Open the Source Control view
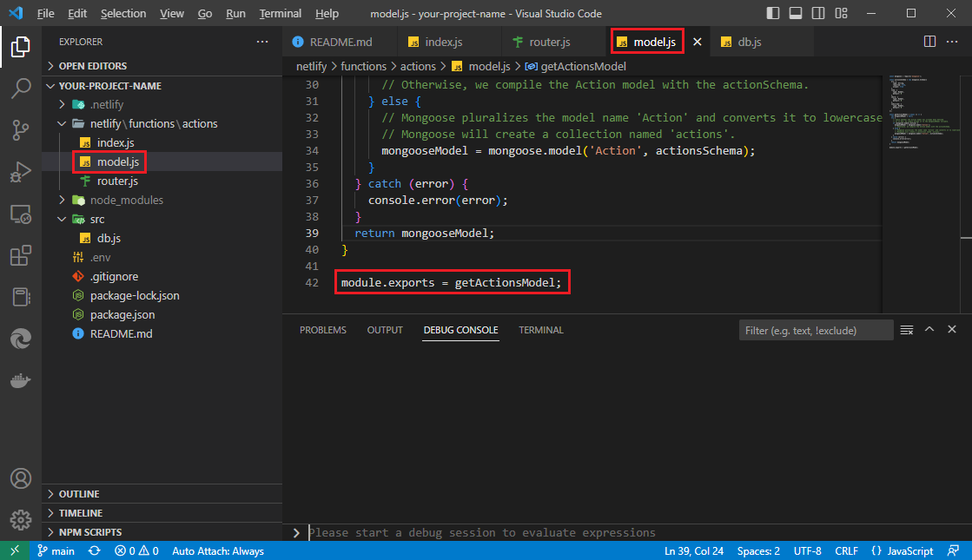 [x=20, y=130]
